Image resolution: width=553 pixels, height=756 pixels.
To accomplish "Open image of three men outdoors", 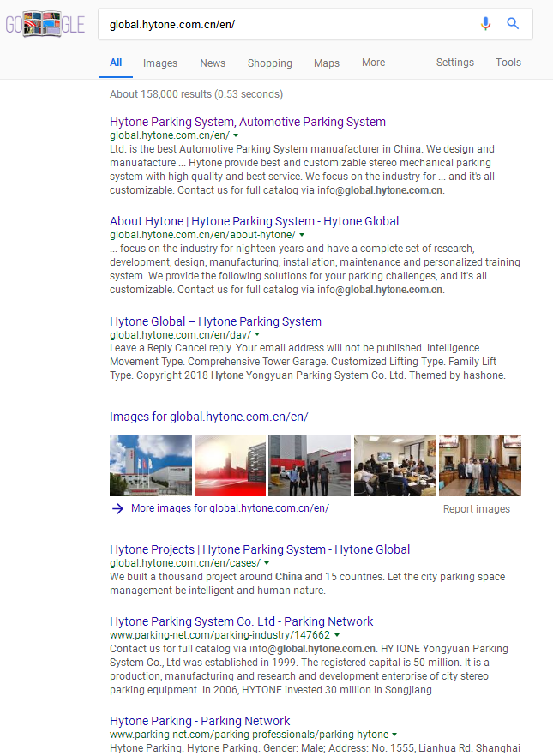I will [x=310, y=465].
